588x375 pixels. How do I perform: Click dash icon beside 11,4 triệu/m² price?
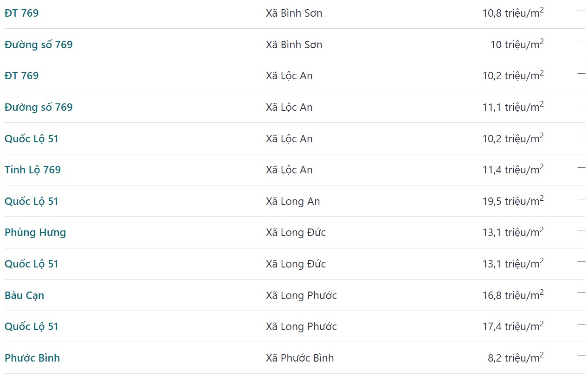582,167
